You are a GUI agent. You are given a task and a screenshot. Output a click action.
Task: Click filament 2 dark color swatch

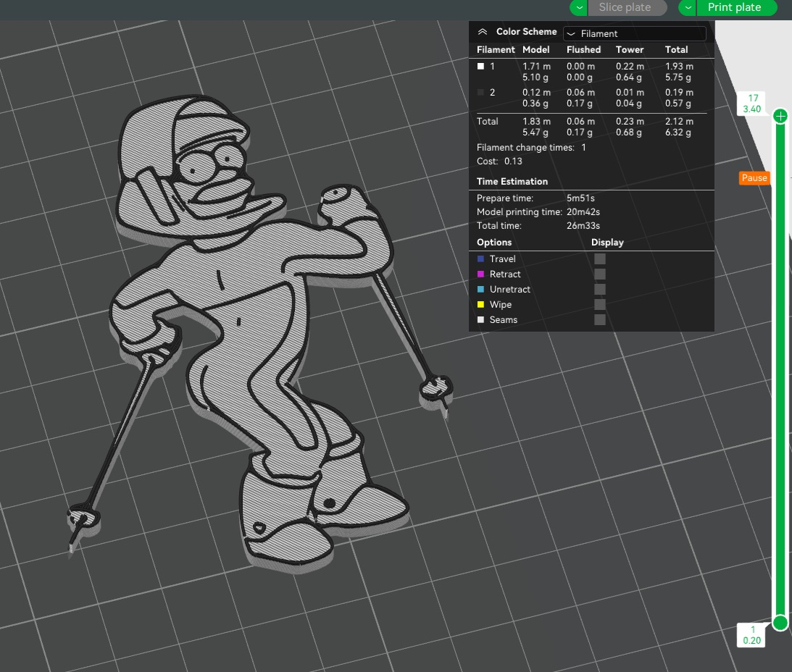(481, 93)
